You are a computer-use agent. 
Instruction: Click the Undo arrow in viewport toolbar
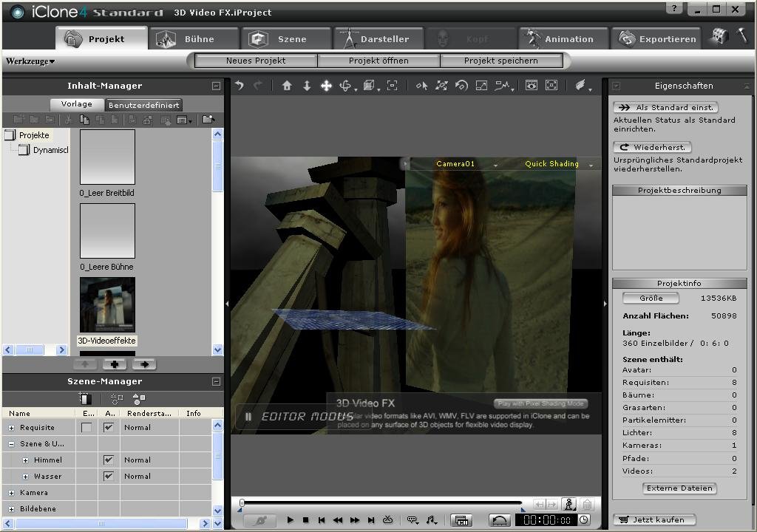point(240,86)
